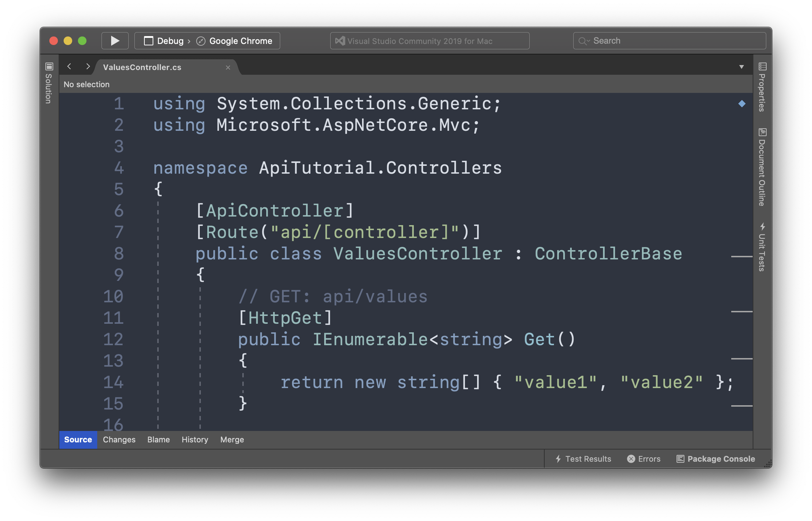Click the Get method name
This screenshot has width=812, height=521.
(539, 339)
